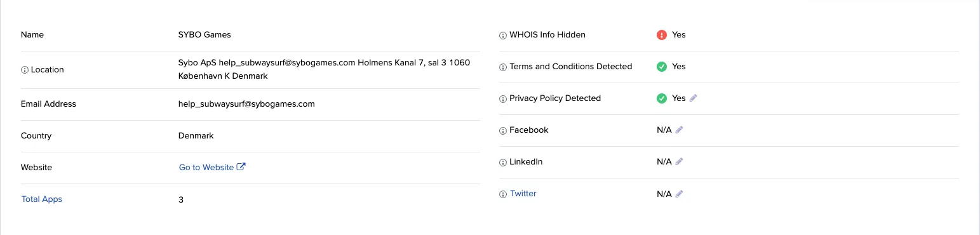Open the Total Apps link
This screenshot has width=980, height=235.
42,199
